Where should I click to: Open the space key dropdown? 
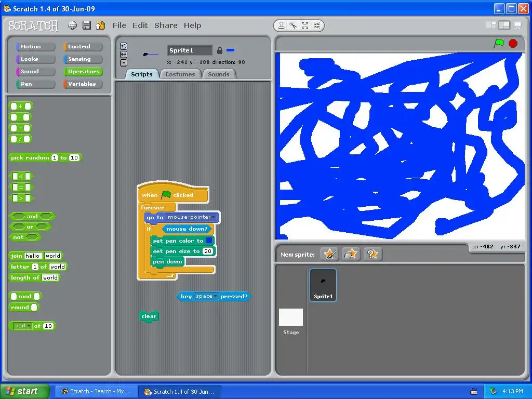[x=206, y=296]
